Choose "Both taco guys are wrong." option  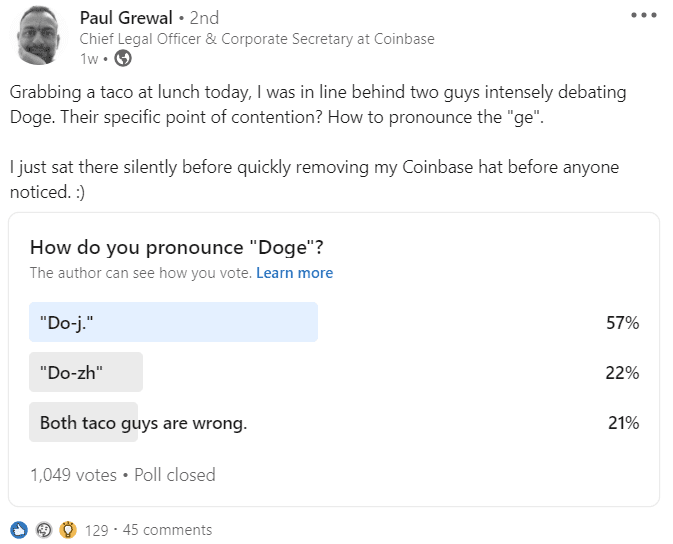(x=143, y=422)
